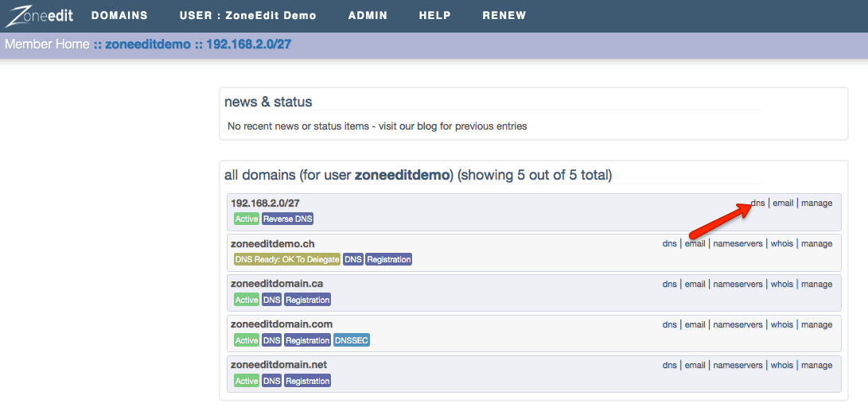The image size is (868, 411).
Task: Click the DNSSEC badge
Action: (352, 340)
